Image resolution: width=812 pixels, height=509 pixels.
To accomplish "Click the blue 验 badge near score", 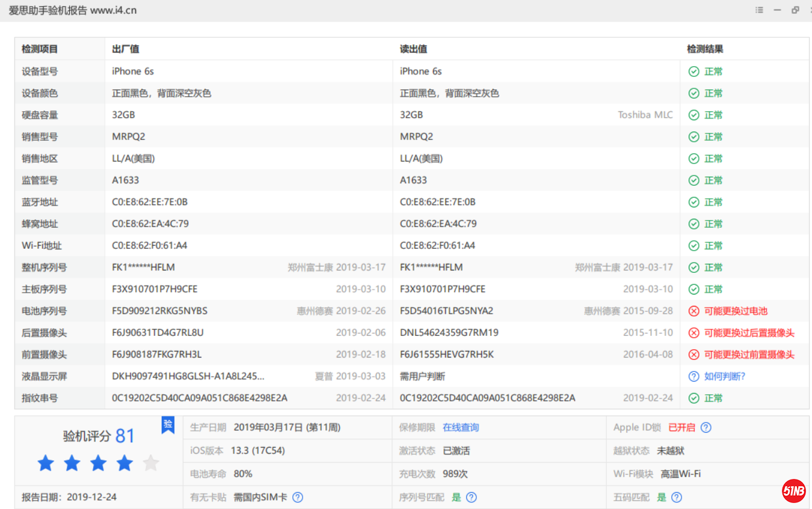I will coord(168,425).
